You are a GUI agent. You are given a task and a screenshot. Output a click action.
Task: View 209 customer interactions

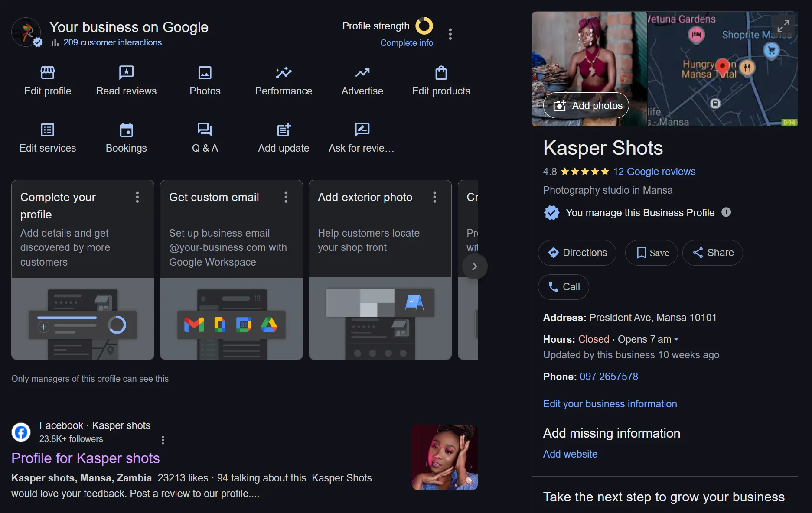pyautogui.click(x=112, y=42)
